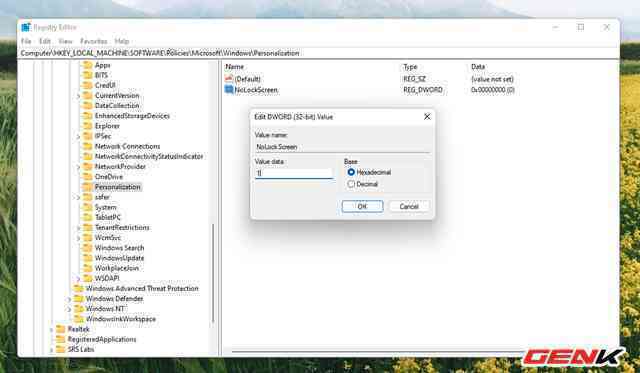Open the File menu

point(26,41)
